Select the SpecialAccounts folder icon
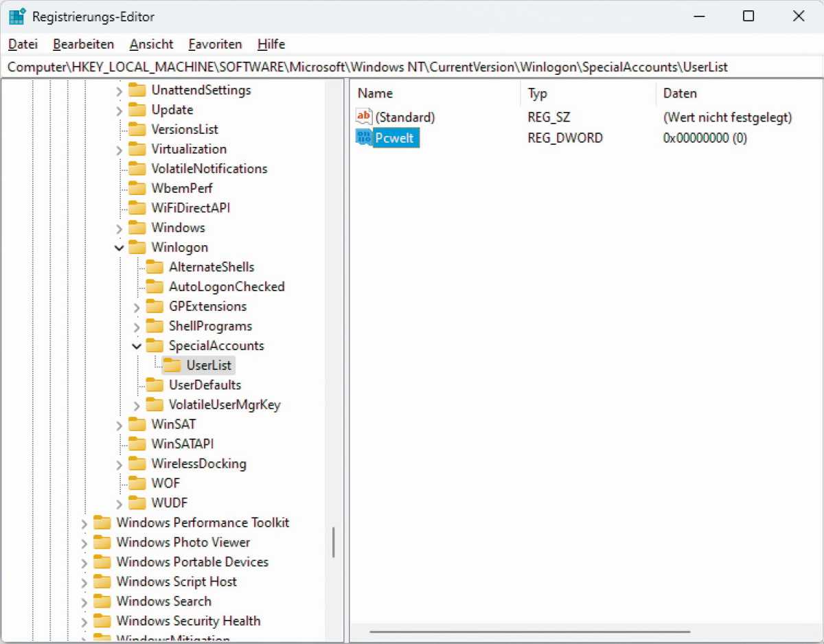 (155, 346)
